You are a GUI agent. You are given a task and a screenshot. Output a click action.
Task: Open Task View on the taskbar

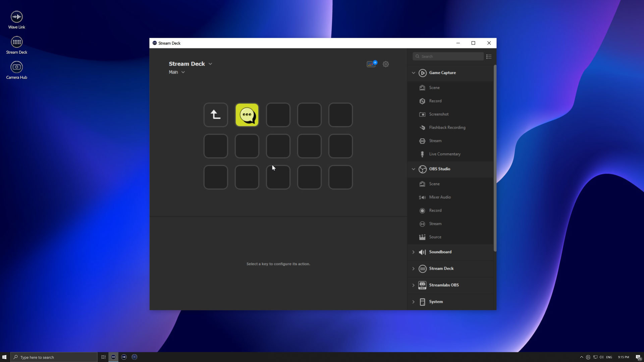pos(103,357)
